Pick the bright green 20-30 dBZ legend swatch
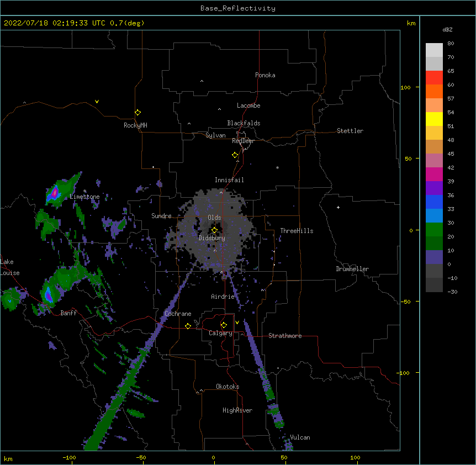Viewport: 476px width, 465px height. (434, 230)
